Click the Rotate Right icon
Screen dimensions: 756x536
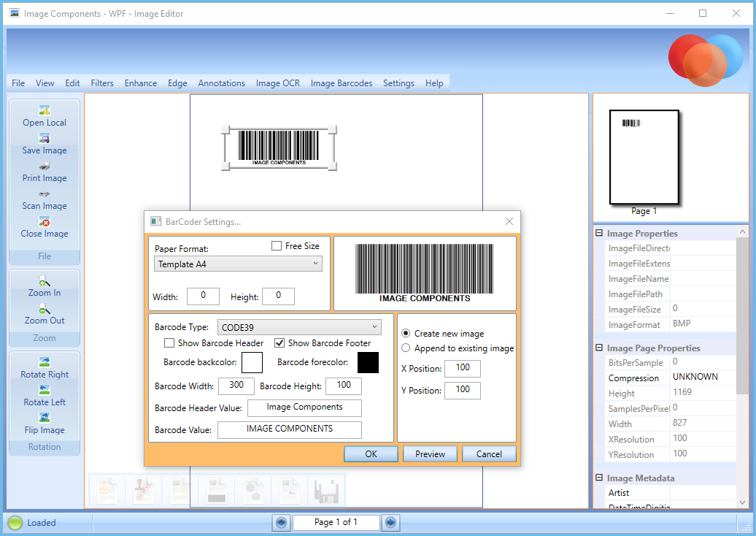coord(45,362)
